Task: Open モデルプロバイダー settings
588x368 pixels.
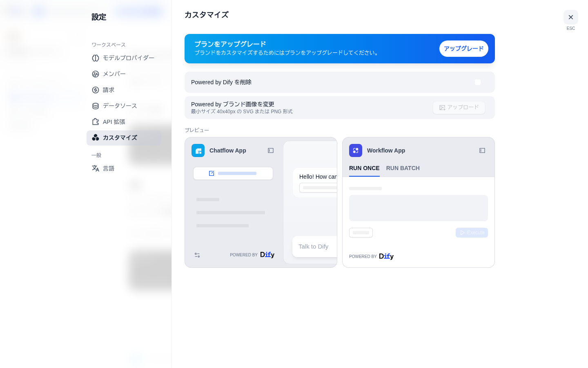Action: [x=124, y=58]
